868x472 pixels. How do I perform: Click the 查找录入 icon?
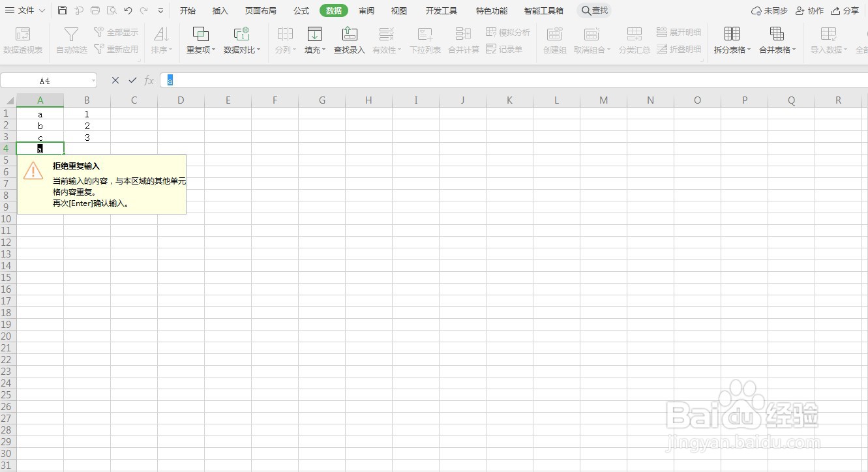[350, 34]
